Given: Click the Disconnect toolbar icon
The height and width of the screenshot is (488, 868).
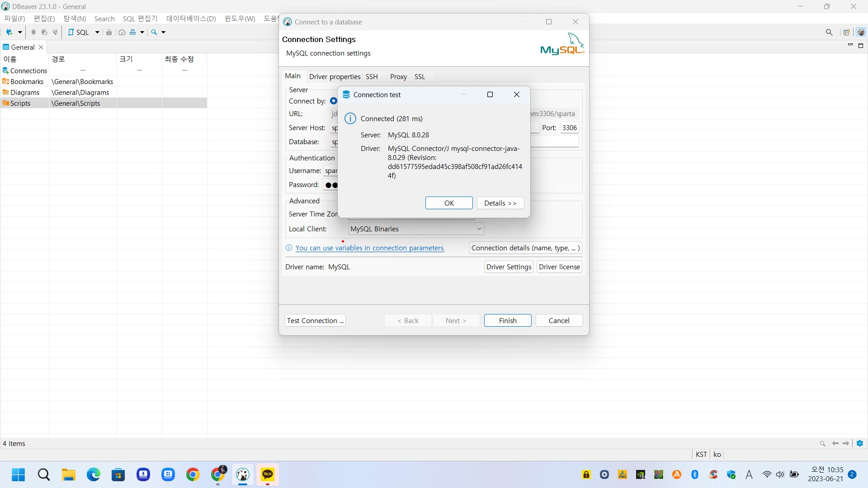Looking at the screenshot, I should (55, 32).
